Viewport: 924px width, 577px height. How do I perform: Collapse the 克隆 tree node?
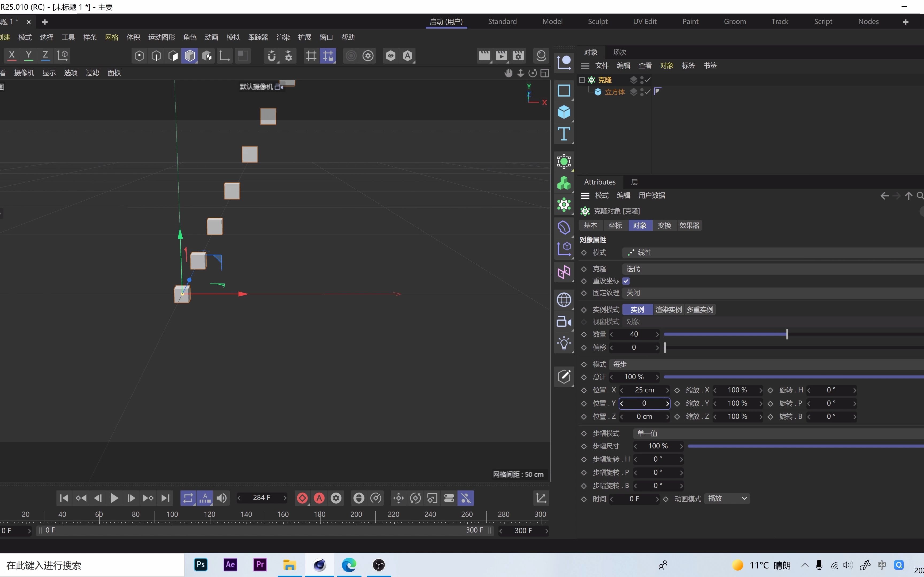click(582, 80)
